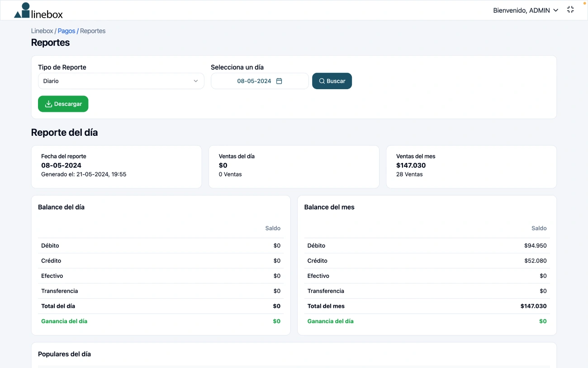Click the Ganancia del día row in Balance del día
588x368 pixels.
tap(64, 321)
